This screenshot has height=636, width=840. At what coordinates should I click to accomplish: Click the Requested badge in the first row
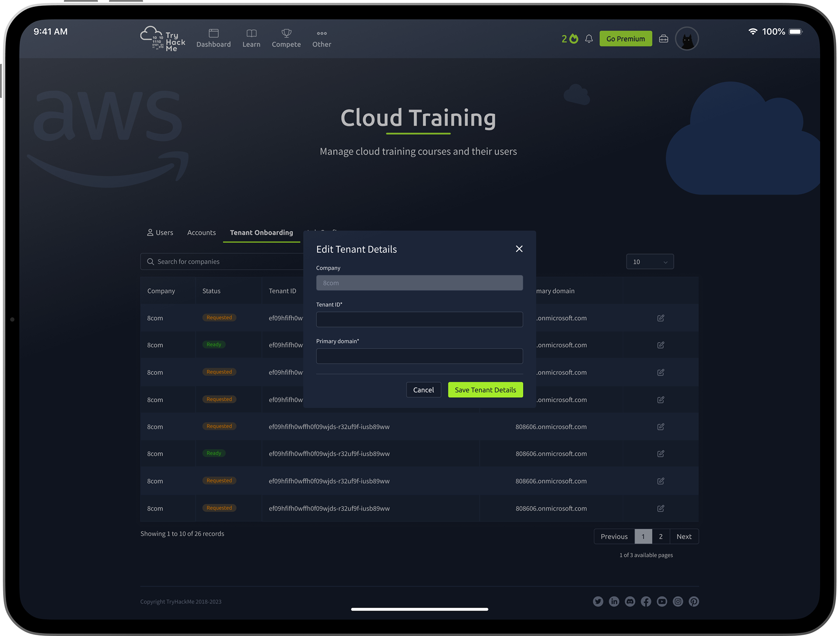[219, 318]
